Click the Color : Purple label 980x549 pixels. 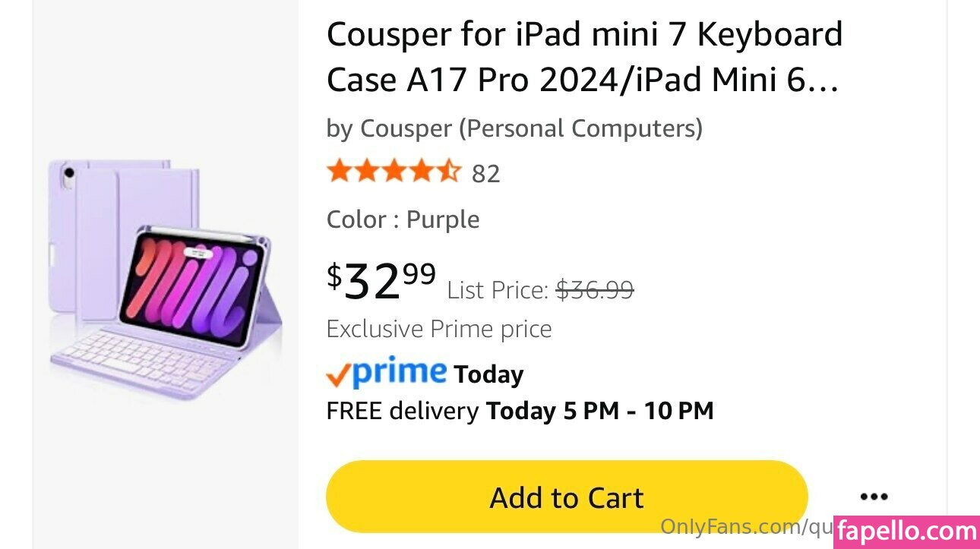(x=403, y=219)
